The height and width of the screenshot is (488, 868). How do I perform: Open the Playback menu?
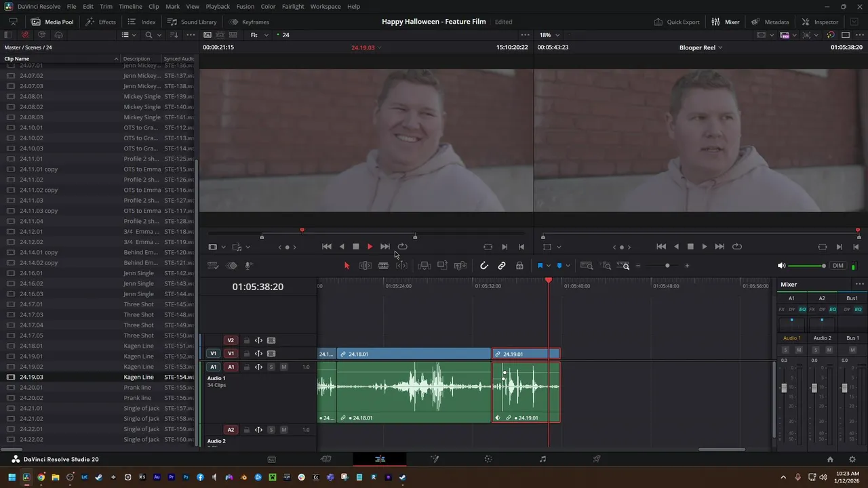pos(218,6)
